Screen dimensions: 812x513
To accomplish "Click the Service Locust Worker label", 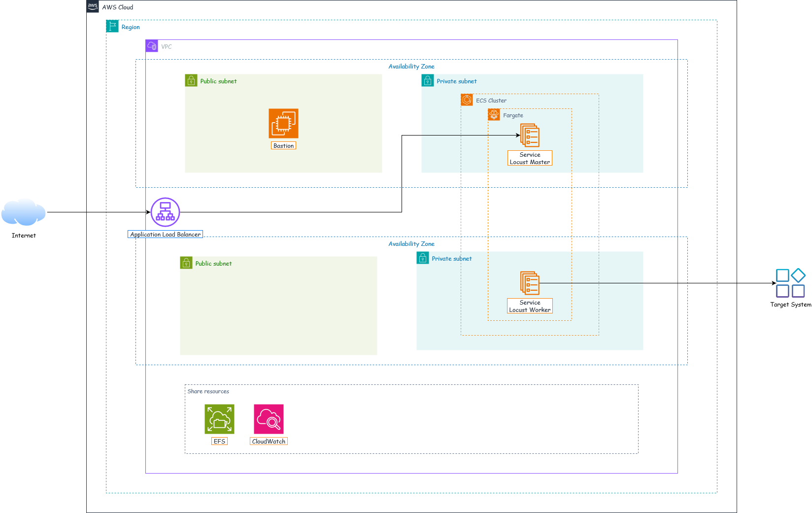I will click(x=530, y=306).
